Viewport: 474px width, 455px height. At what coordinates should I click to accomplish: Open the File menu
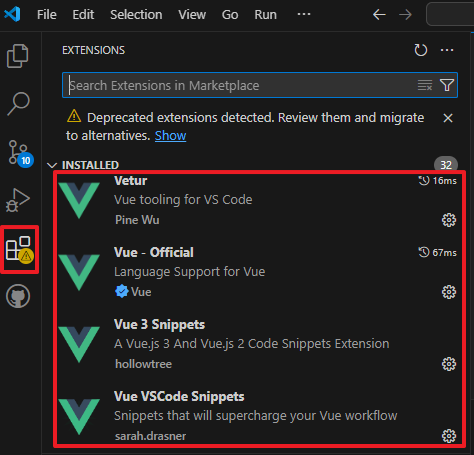pyautogui.click(x=47, y=15)
